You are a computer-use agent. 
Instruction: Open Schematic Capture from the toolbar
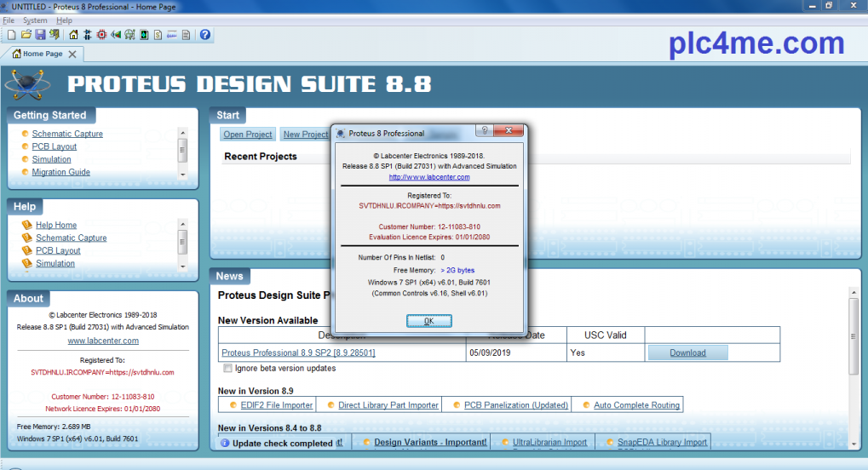pos(88,35)
